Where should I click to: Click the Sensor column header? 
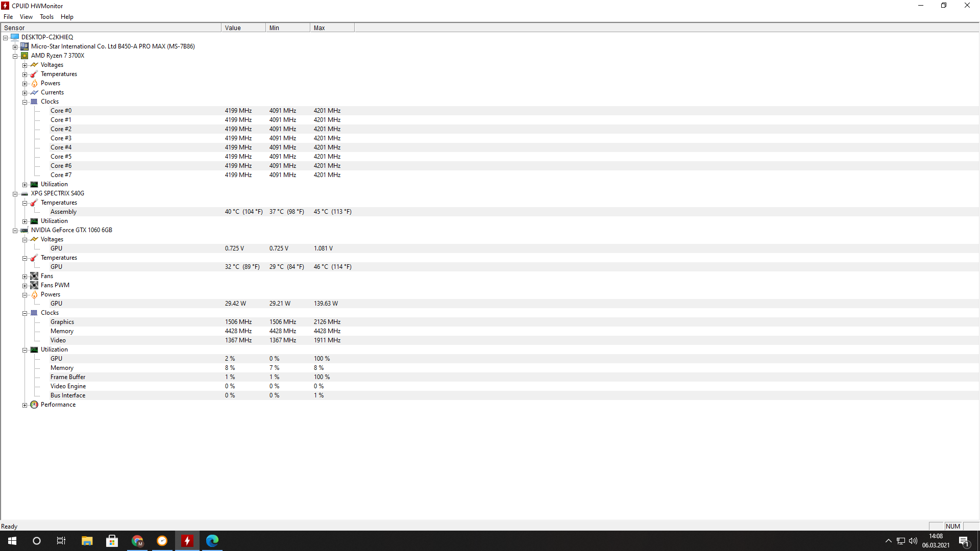(111, 28)
